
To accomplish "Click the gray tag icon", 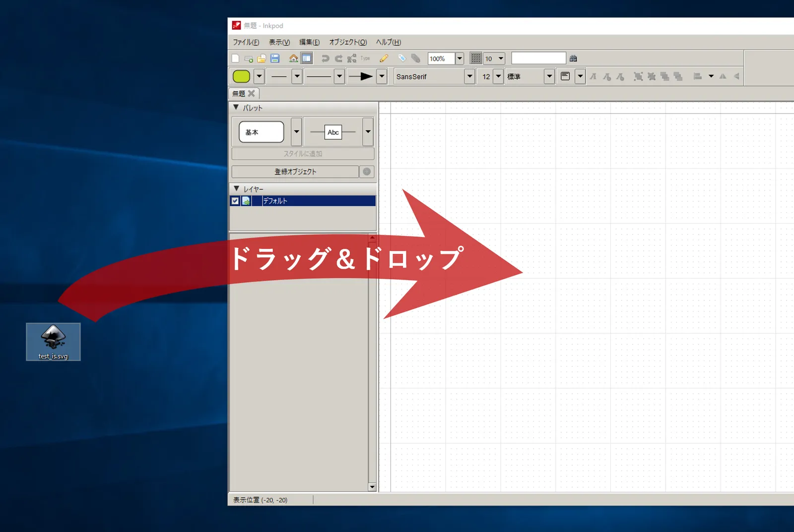I will [415, 59].
